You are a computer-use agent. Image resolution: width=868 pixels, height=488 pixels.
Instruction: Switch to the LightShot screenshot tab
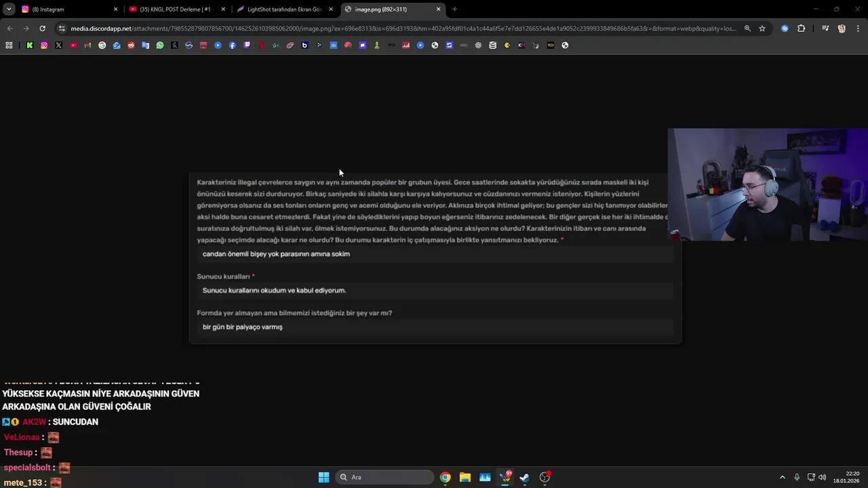coord(284,9)
